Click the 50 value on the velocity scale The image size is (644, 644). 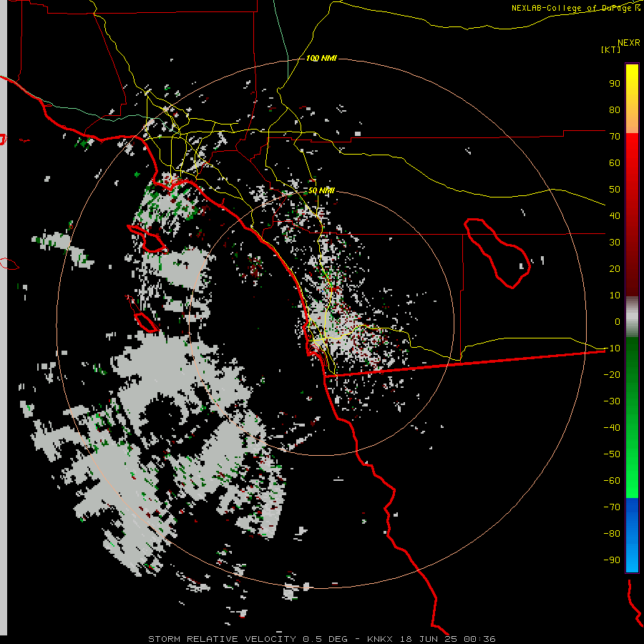coord(615,190)
